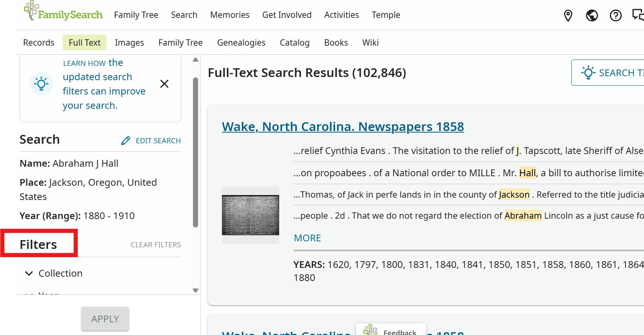
Task: Click CLEAR FILTERS
Action: point(156,245)
